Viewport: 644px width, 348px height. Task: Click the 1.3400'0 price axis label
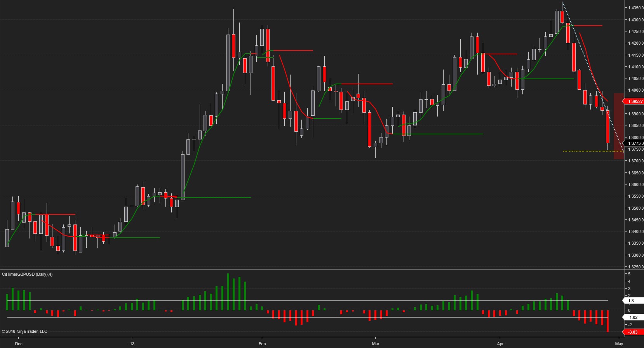(x=635, y=231)
